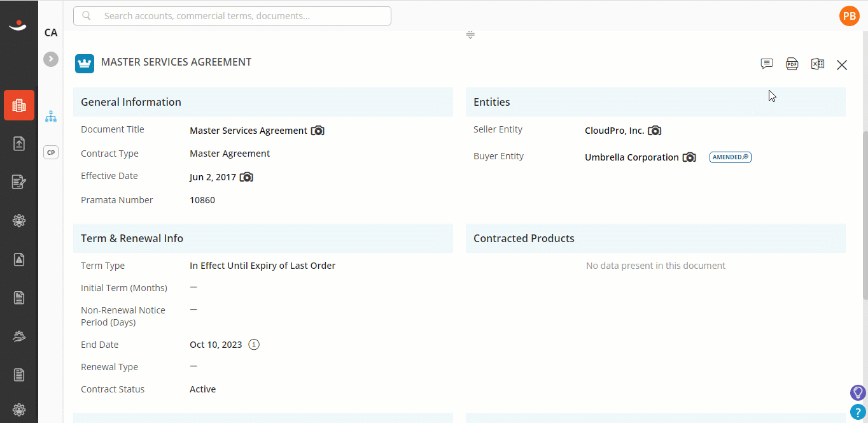This screenshot has height=423, width=868.
Task: Click the Jun 2, 2017 effective date
Action: [x=213, y=177]
